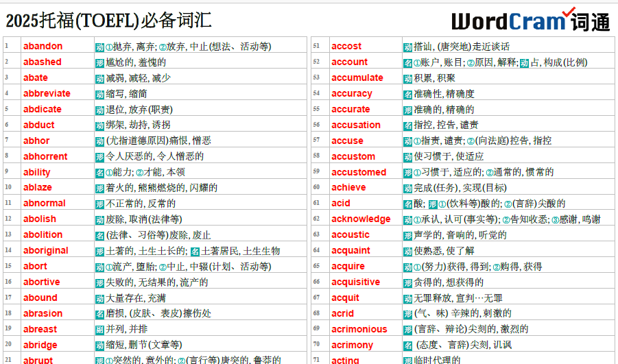Click the verb badge beside "acquaint"
Screen dimensions: 618x364
[x=408, y=251]
